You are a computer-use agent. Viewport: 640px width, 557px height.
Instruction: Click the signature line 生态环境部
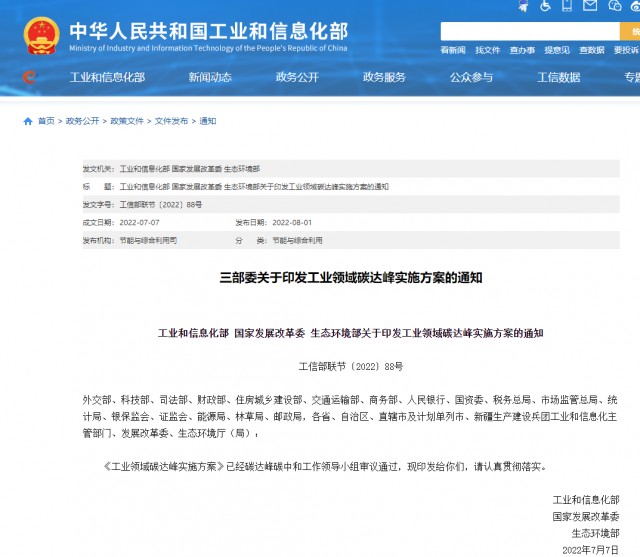(595, 533)
